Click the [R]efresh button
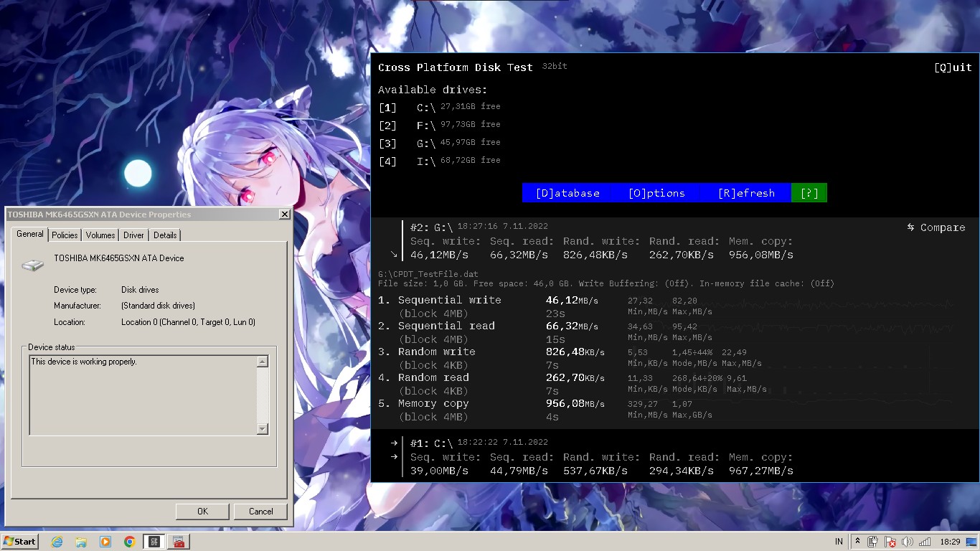 (746, 193)
